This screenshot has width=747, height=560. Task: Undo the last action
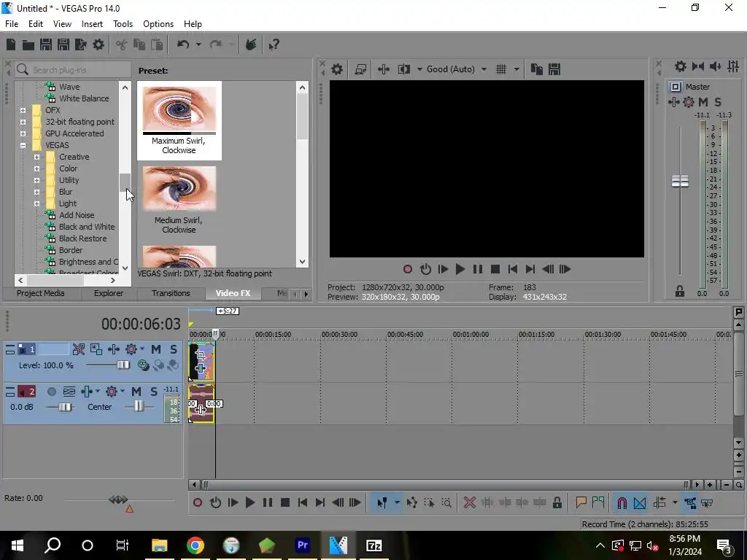(x=183, y=44)
